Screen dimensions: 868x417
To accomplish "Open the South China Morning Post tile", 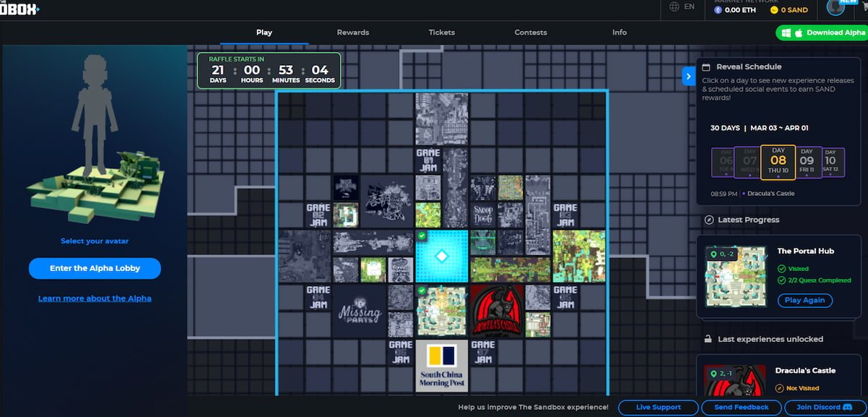I will pyautogui.click(x=441, y=365).
